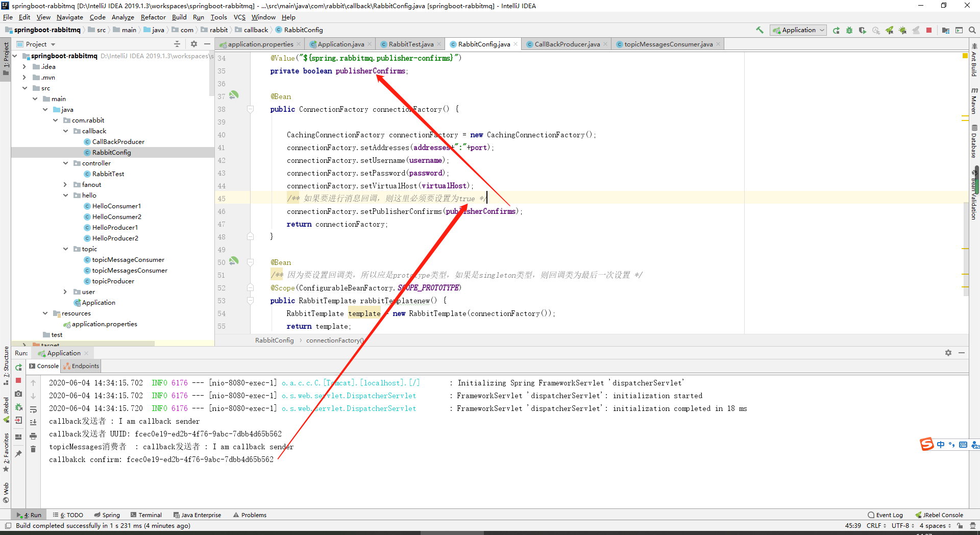Print the console output
Viewport: 980px width, 535px height.
point(33,436)
